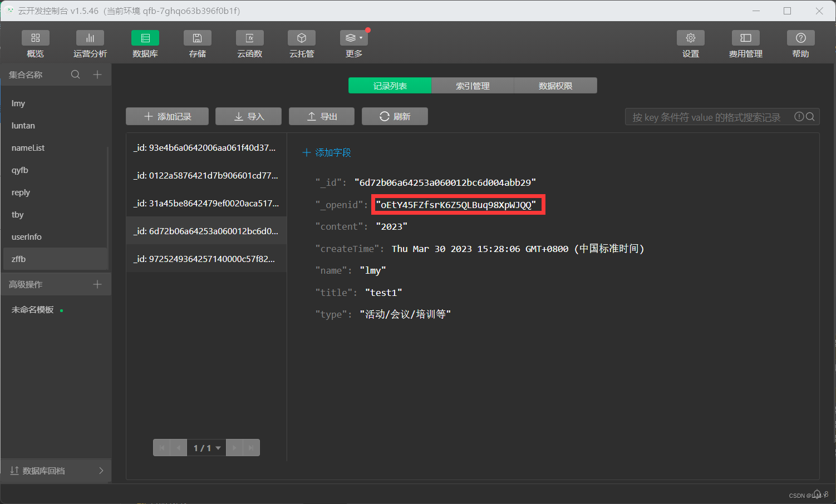Select record _id 0122a5876421d7b9...
Screen dimensions: 836x504
(x=206, y=176)
